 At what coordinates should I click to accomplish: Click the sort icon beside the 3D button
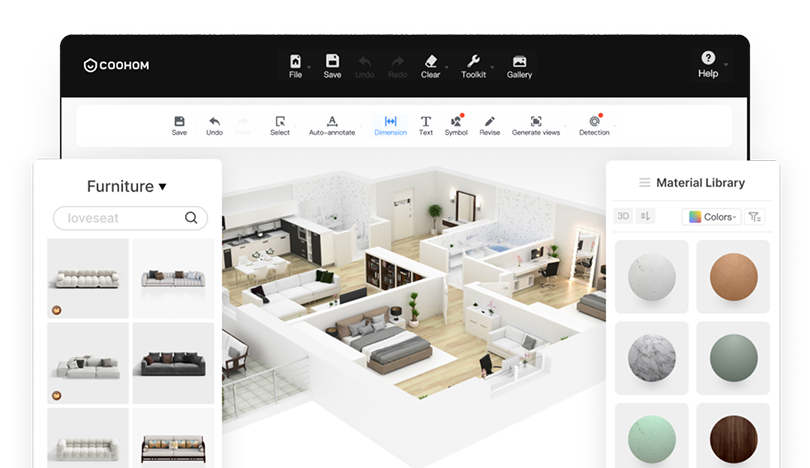point(646,216)
